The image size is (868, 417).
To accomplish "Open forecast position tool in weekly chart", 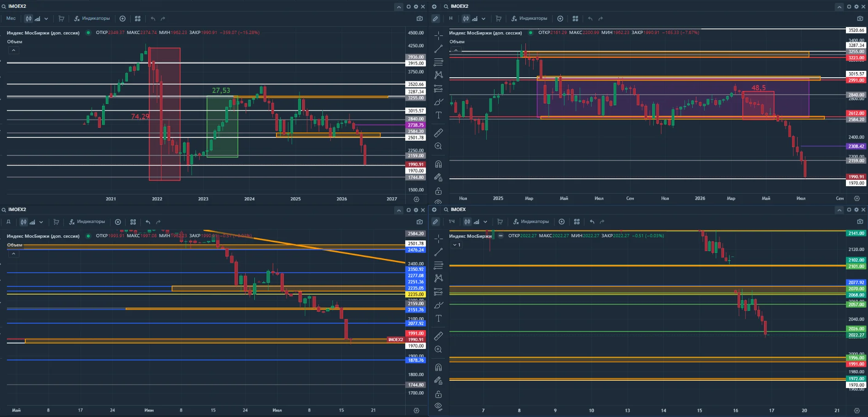I will tap(438, 88).
